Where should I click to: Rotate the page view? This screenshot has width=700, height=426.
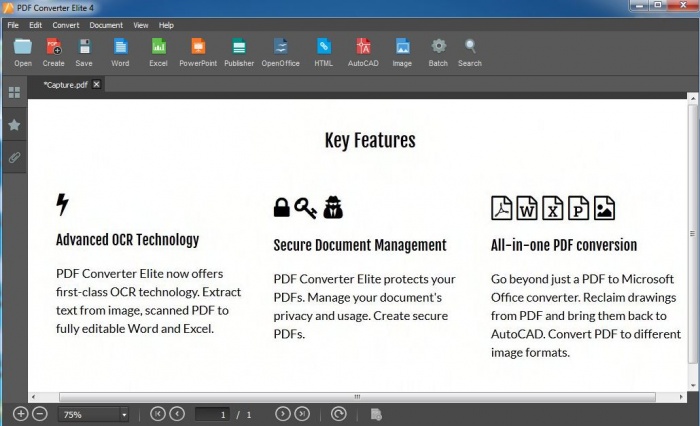coord(338,414)
